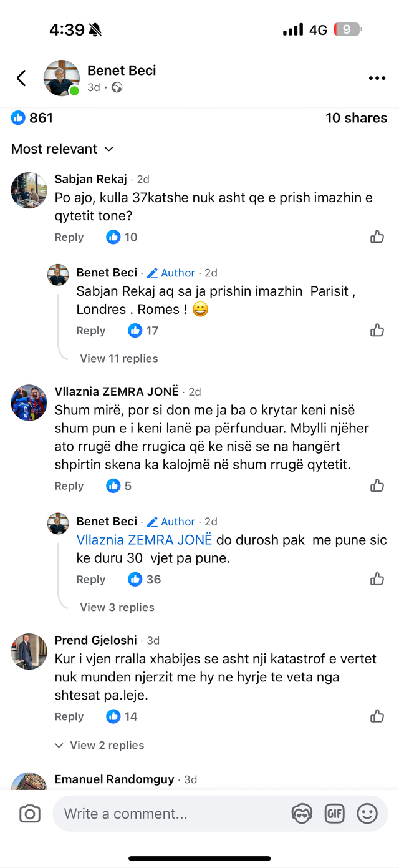
Task: Tap the Write a comment field
Action: [x=168, y=814]
